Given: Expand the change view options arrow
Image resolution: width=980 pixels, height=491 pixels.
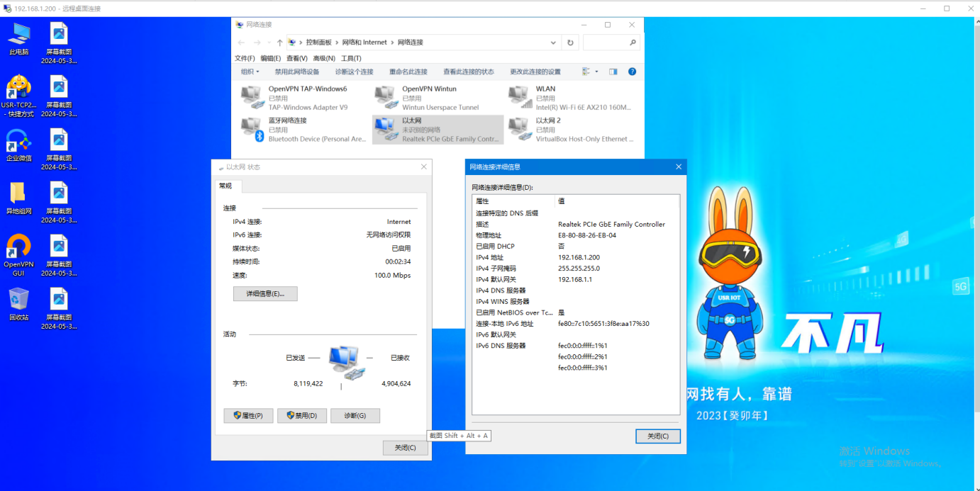Looking at the screenshot, I should 596,72.
